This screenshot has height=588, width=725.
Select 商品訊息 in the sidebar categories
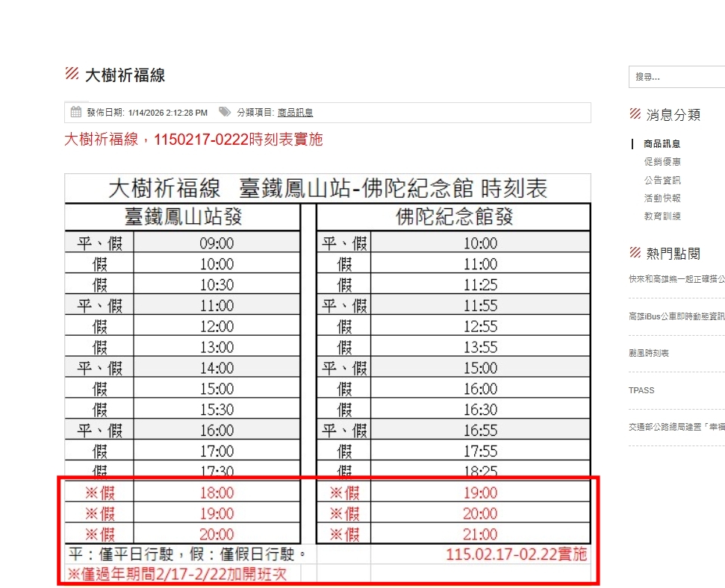pyautogui.click(x=662, y=144)
